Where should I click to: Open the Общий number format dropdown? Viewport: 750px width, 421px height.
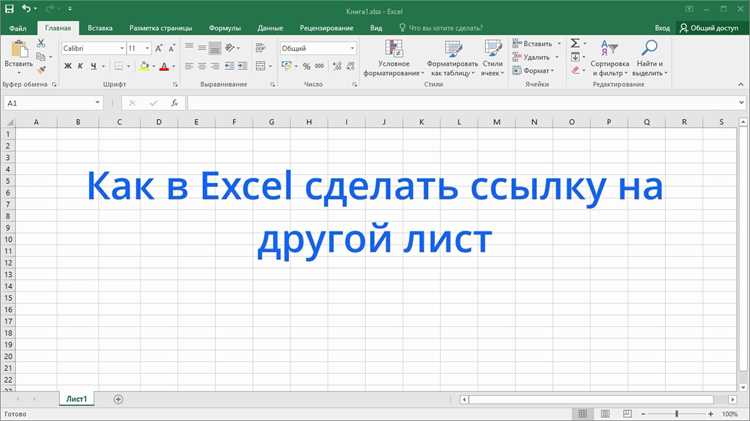click(x=353, y=48)
